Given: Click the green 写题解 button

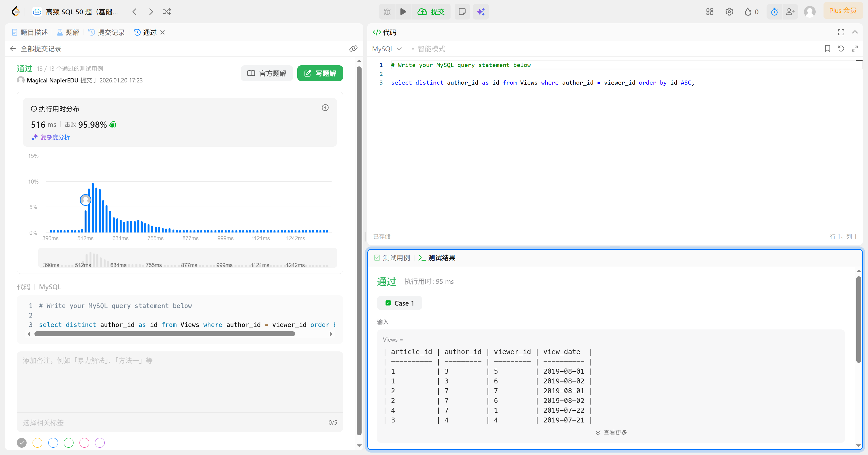Looking at the screenshot, I should tap(320, 73).
